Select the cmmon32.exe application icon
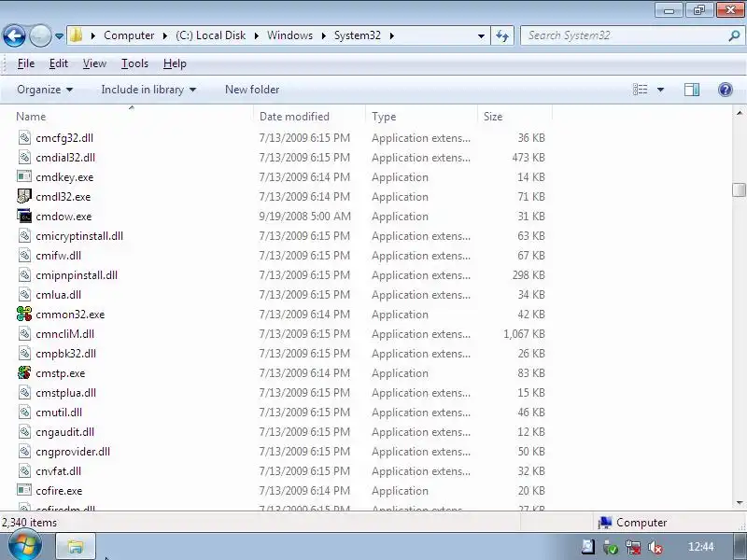747x560 pixels. [24, 314]
